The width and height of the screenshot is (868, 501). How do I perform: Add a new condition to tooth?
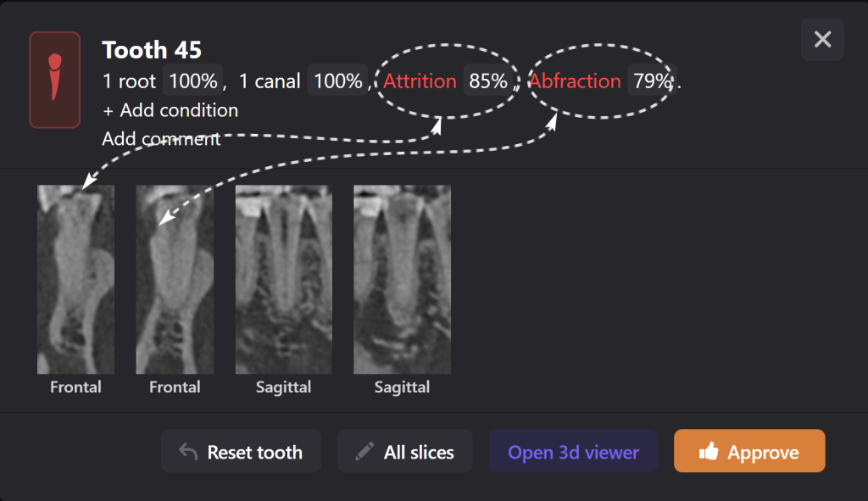[x=170, y=110]
